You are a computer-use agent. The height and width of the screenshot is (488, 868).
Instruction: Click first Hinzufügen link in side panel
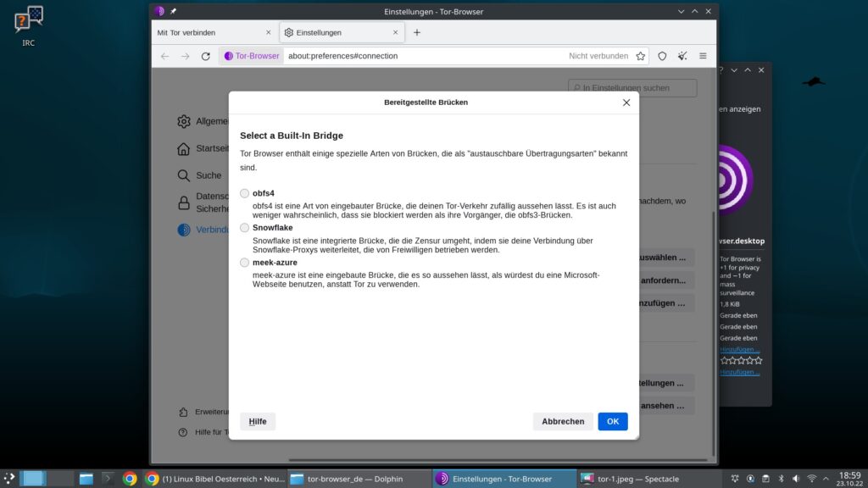(739, 349)
